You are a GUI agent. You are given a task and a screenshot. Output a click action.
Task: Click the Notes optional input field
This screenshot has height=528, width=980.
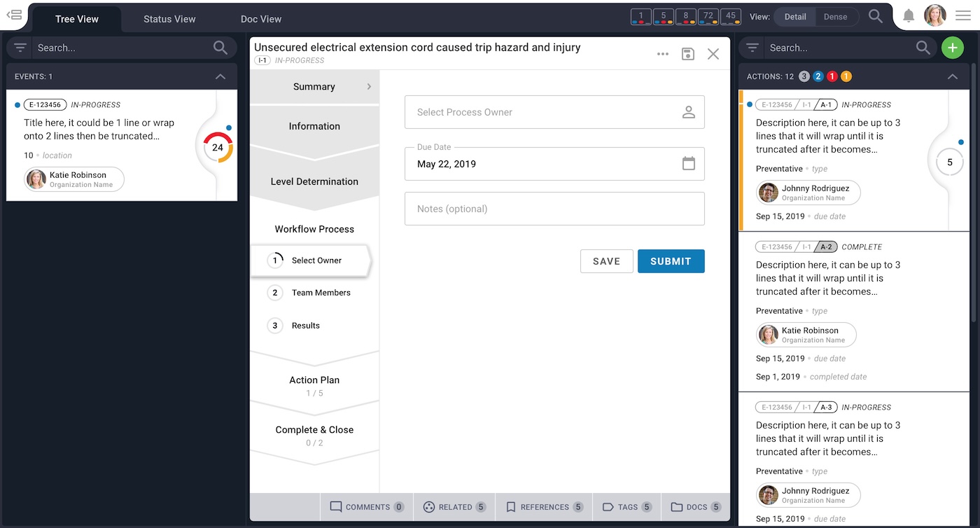(554, 209)
